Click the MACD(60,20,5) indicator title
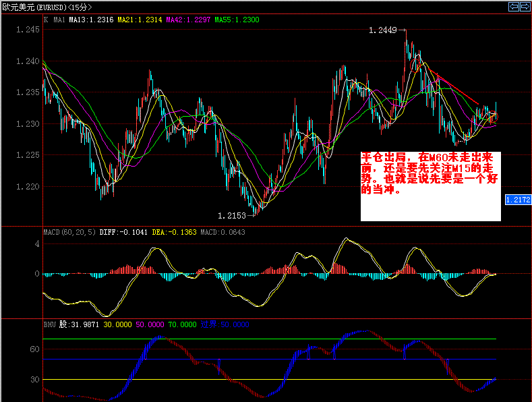This screenshot has height=402, width=532. [70, 232]
